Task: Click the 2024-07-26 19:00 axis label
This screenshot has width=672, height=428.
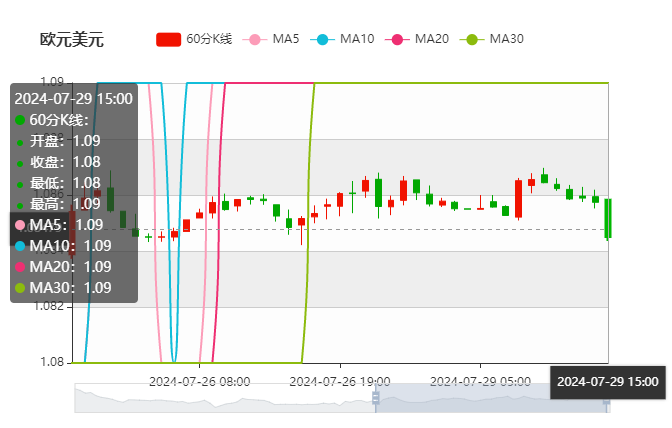Action: [x=340, y=381]
